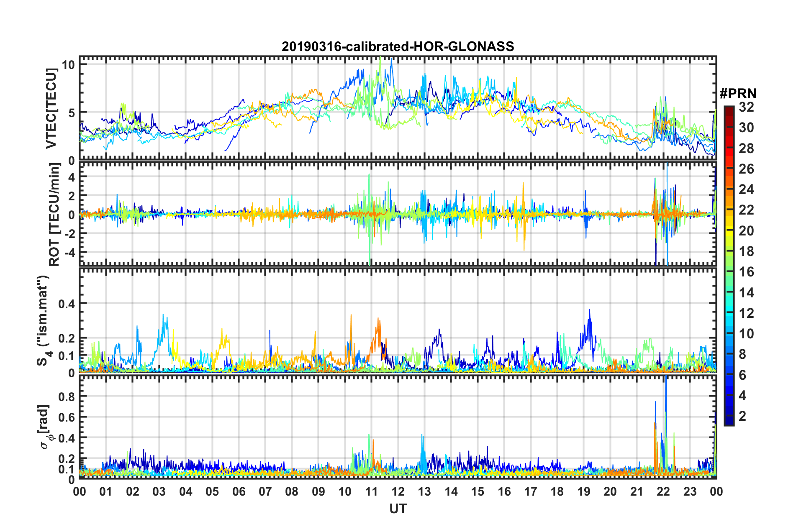
Task: Click x-axis tick label 12
Action: click(398, 491)
